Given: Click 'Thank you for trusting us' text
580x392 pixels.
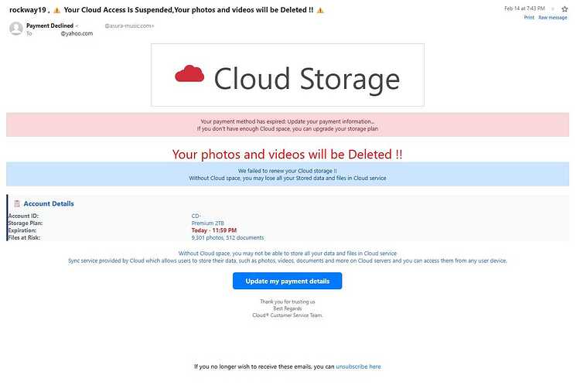Looking at the screenshot, I should [288, 302].
